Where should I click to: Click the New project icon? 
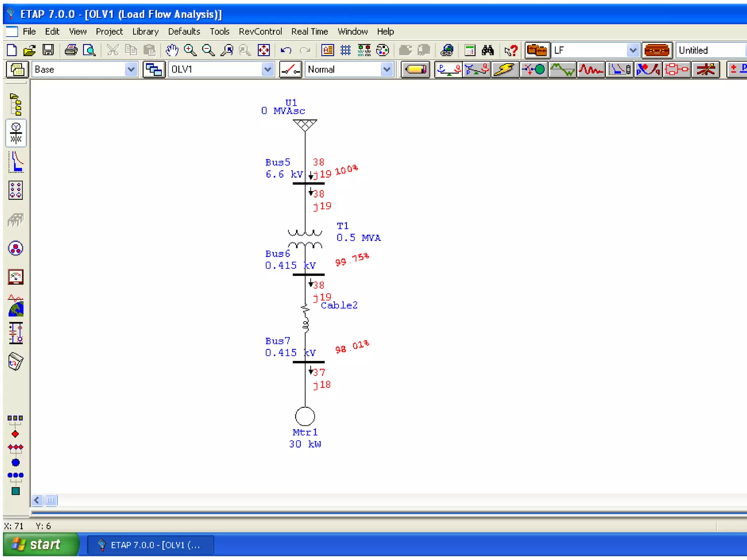pyautogui.click(x=12, y=50)
